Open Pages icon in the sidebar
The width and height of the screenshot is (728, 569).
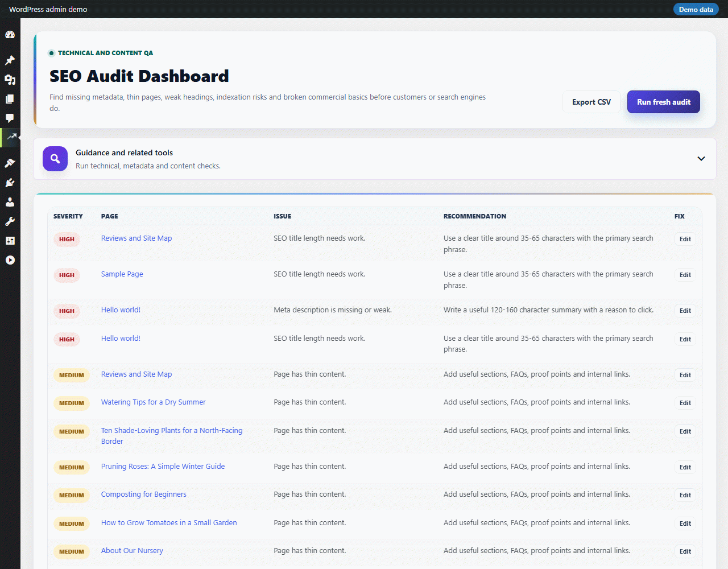pos(10,99)
